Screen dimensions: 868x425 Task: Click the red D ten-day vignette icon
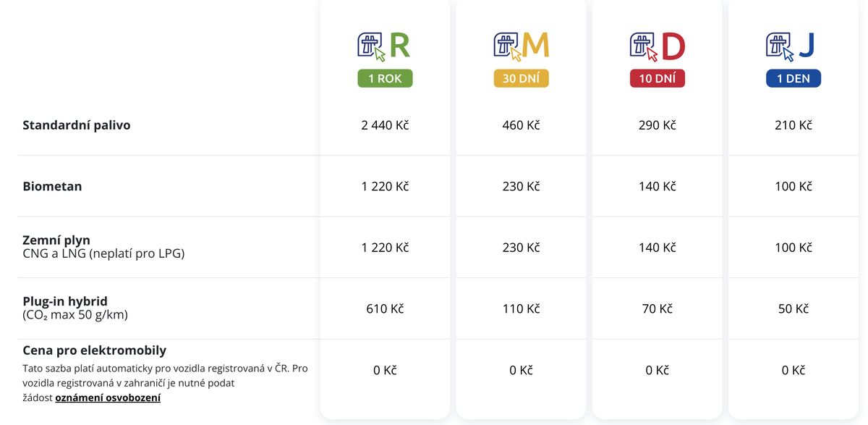pos(658,46)
